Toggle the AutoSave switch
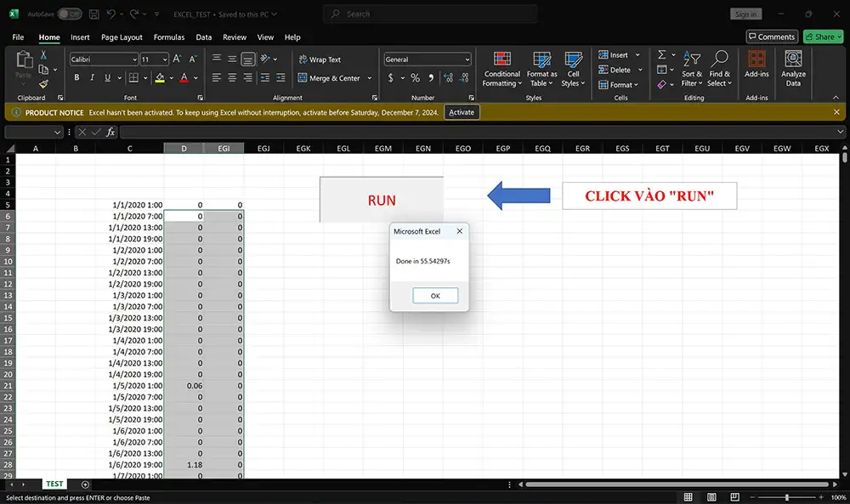 click(69, 14)
